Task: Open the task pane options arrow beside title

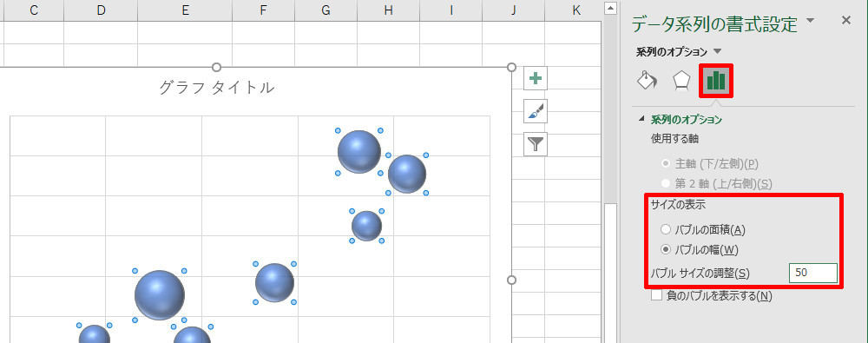Action: coord(811,21)
